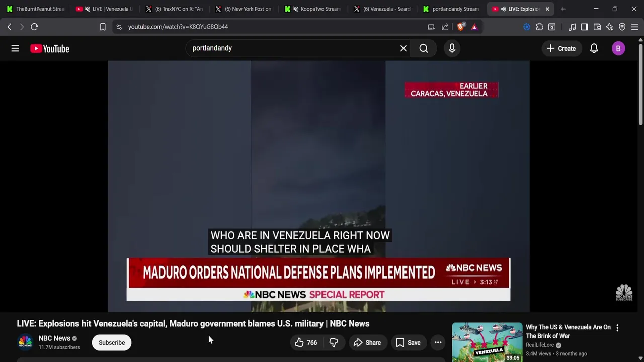Open the NBC News channel name link
The width and height of the screenshot is (644, 362).
click(54, 338)
